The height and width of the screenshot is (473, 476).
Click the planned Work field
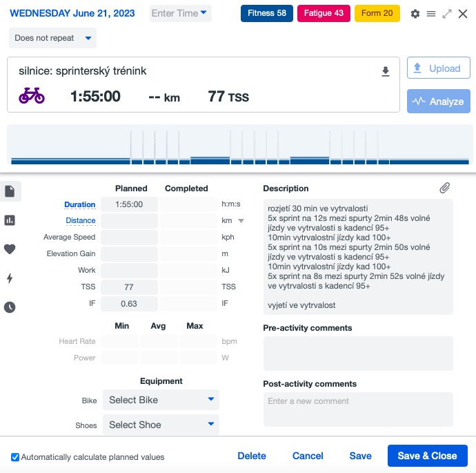coord(129,271)
